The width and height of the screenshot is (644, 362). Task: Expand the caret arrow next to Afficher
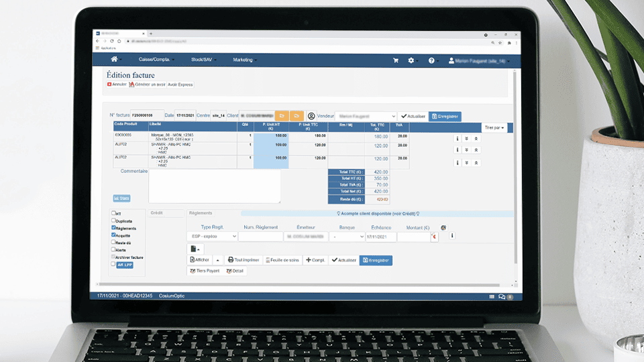pos(217,260)
